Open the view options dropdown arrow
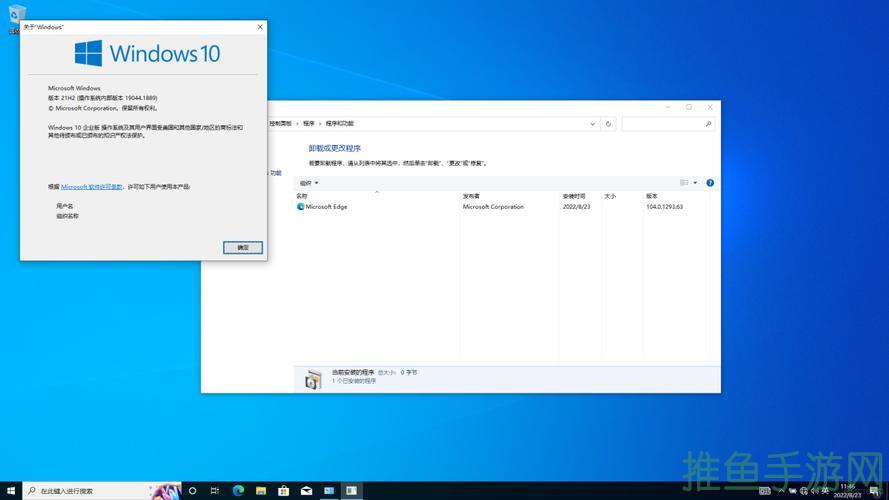 695,183
